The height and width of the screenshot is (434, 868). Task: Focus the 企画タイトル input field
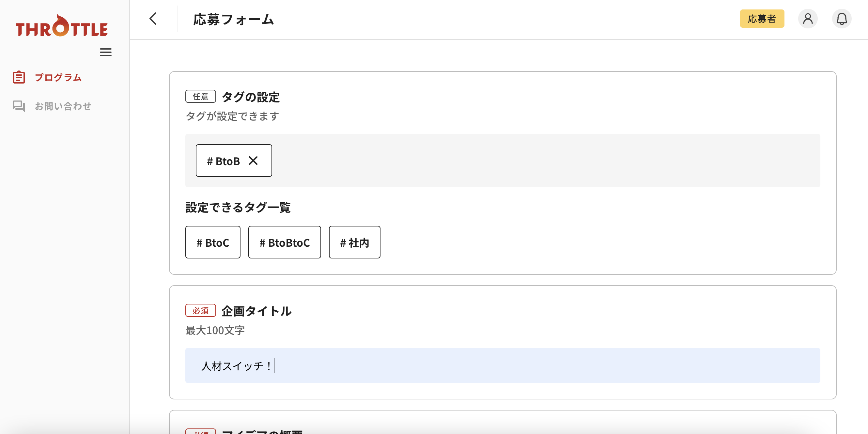[503, 365]
